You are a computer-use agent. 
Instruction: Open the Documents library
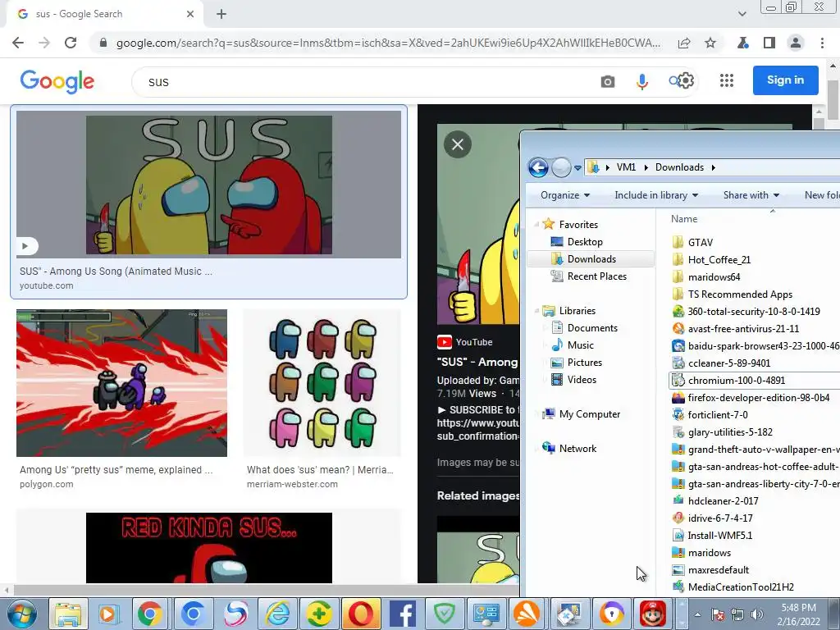(592, 328)
